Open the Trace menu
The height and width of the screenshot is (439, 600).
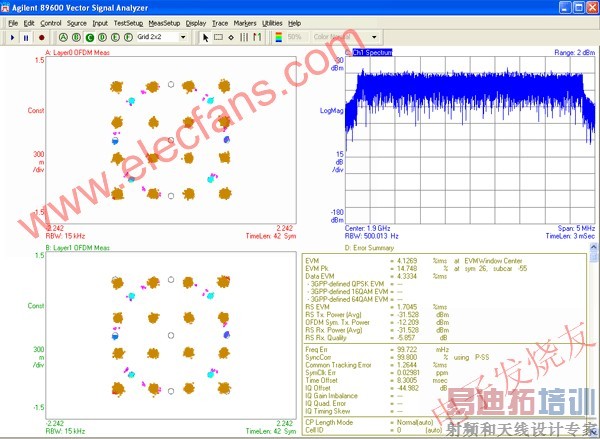(x=220, y=23)
